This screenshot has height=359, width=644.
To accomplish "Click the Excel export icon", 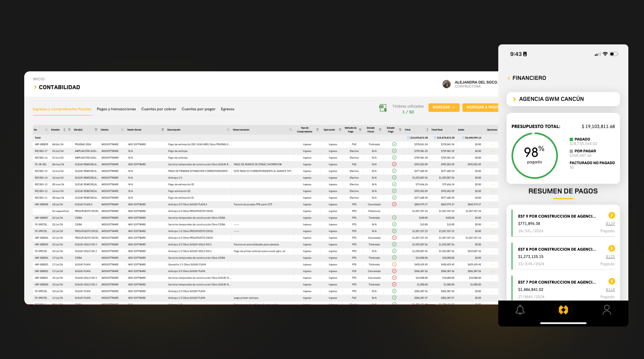I will pos(383,108).
